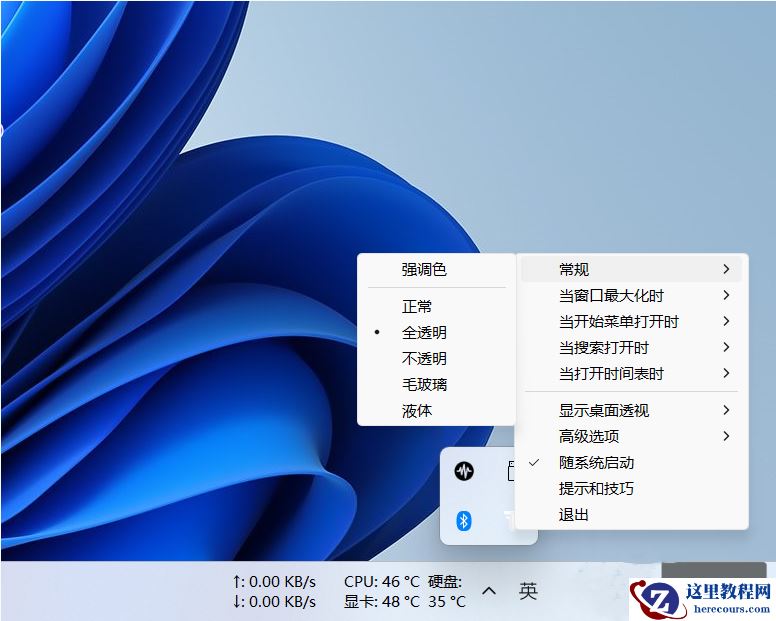Choose the 液体 liquid style

(436, 411)
